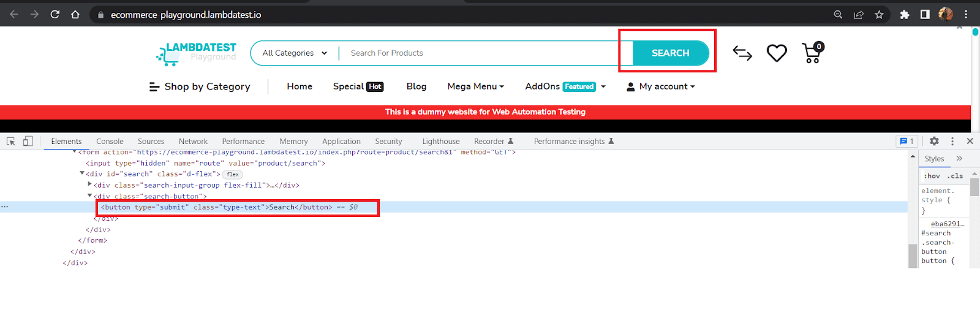Viewport: 980px width, 331px height.
Task: Click the lock icon in the address bar
Action: (x=100, y=15)
